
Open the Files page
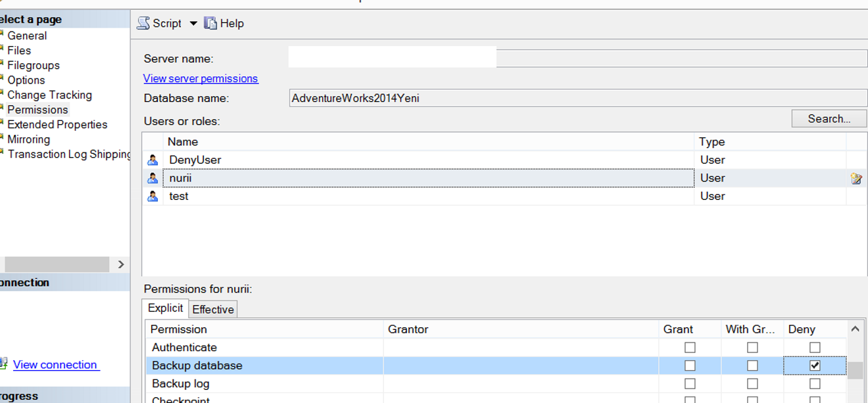click(19, 51)
